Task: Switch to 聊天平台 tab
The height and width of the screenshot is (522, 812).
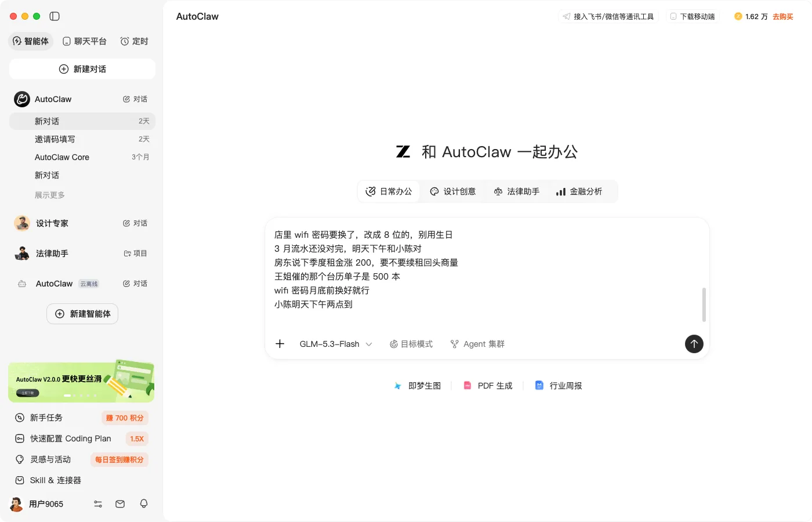Action: click(x=85, y=41)
